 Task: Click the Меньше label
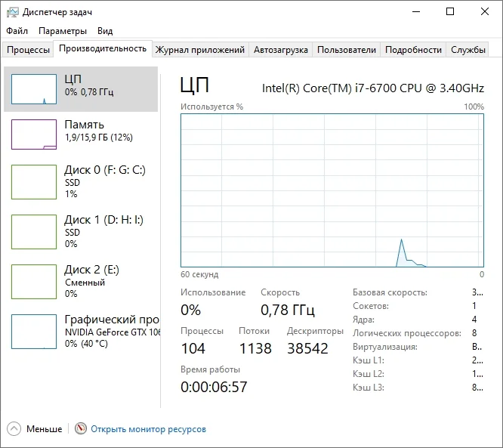coord(45,429)
